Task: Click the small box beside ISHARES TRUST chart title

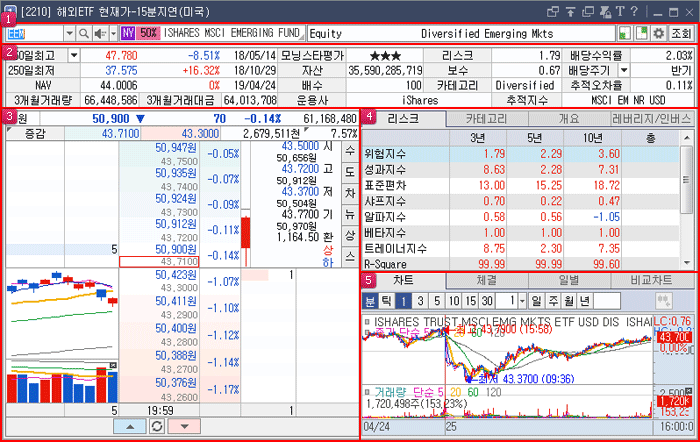Action: pyautogui.click(x=367, y=321)
